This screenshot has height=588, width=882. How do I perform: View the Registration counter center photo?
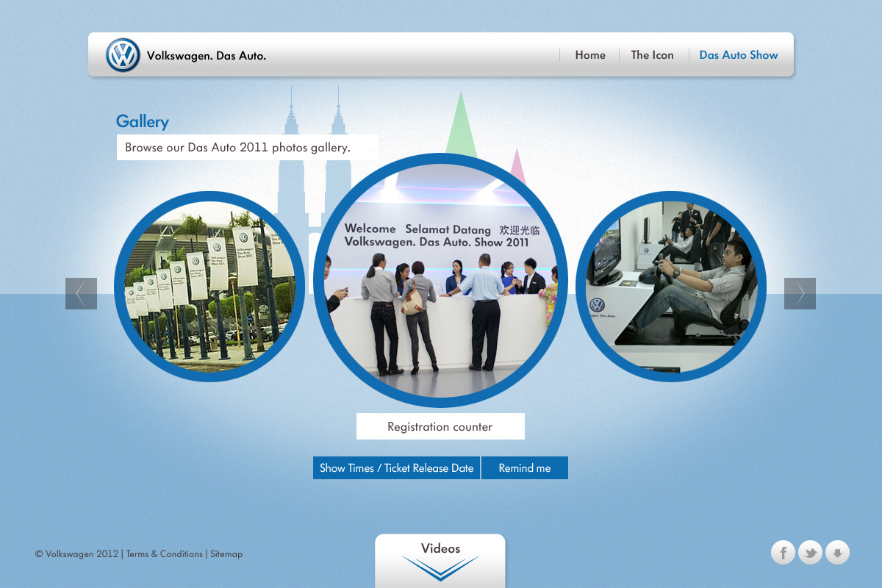click(x=440, y=280)
